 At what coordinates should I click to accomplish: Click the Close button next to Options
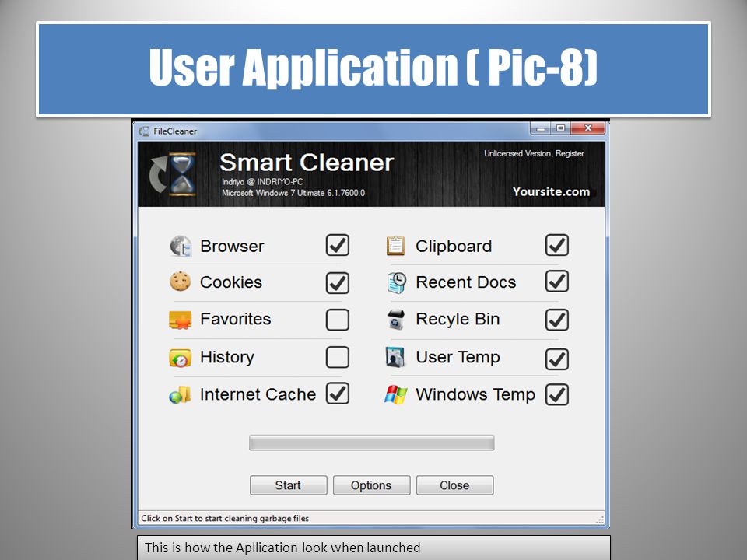coord(455,485)
